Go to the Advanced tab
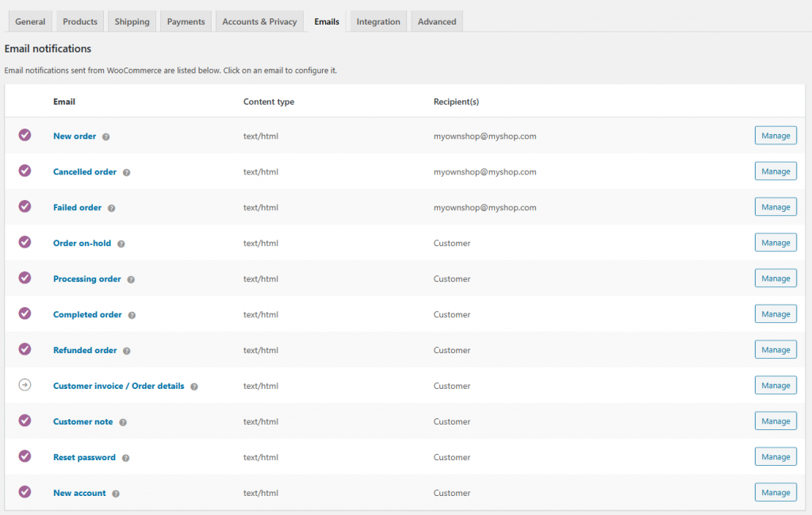Screen dimensions: 812x515 [437, 21]
